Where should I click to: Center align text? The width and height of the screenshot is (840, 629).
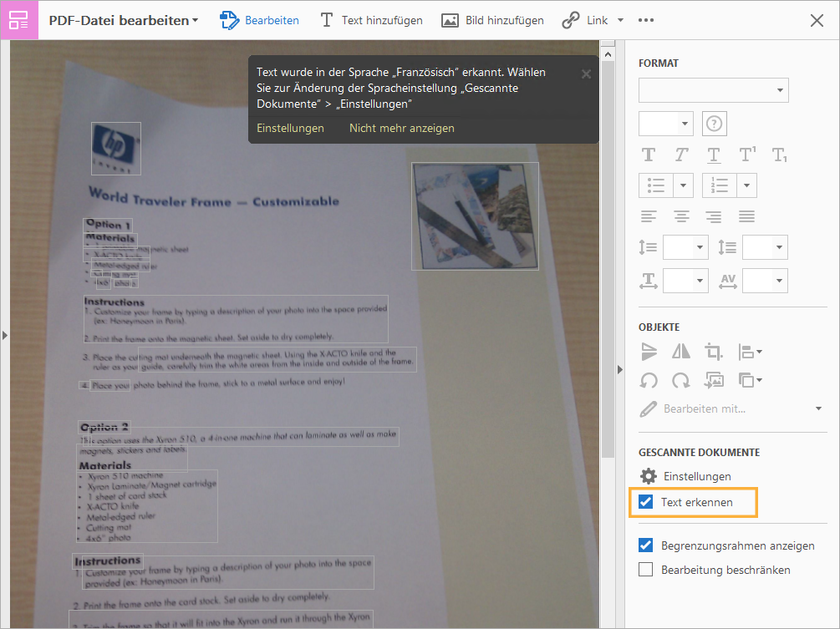tap(681, 216)
